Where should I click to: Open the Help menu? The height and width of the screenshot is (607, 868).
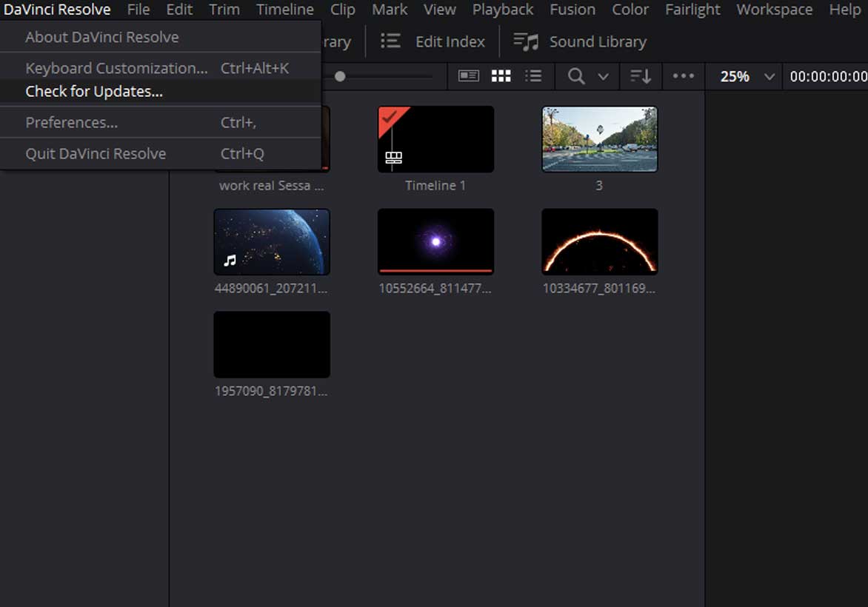845,10
